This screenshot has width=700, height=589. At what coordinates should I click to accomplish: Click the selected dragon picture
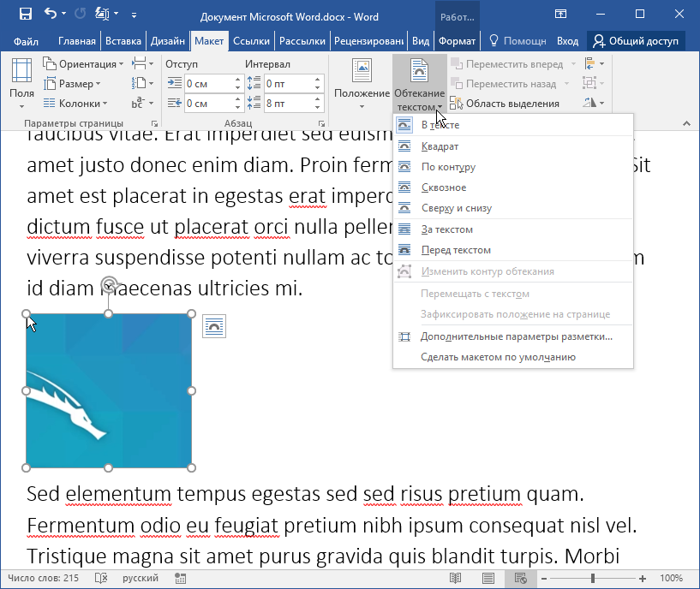click(109, 391)
